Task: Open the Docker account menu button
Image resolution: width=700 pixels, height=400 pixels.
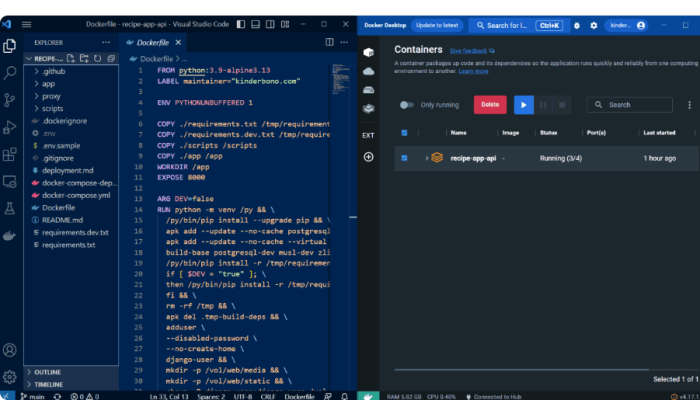Action: tap(628, 25)
